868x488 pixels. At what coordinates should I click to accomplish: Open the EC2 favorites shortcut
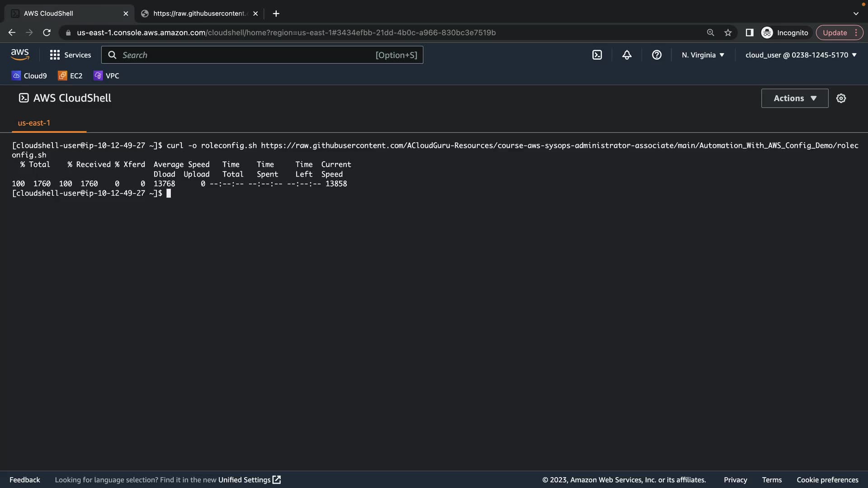tap(71, 76)
